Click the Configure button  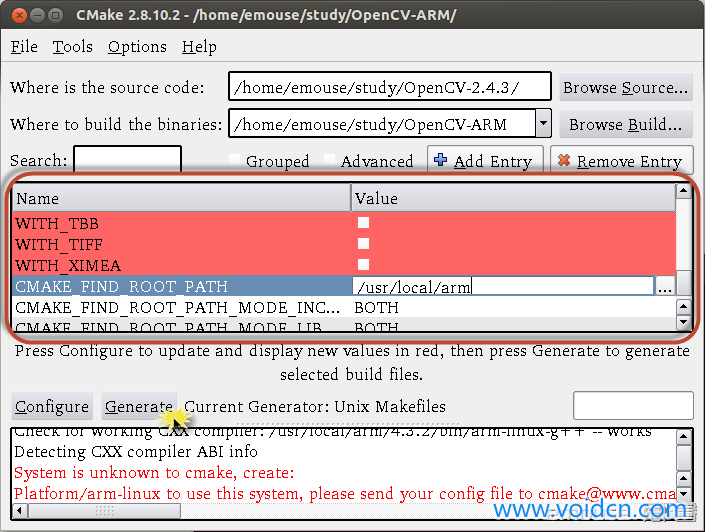(52, 407)
